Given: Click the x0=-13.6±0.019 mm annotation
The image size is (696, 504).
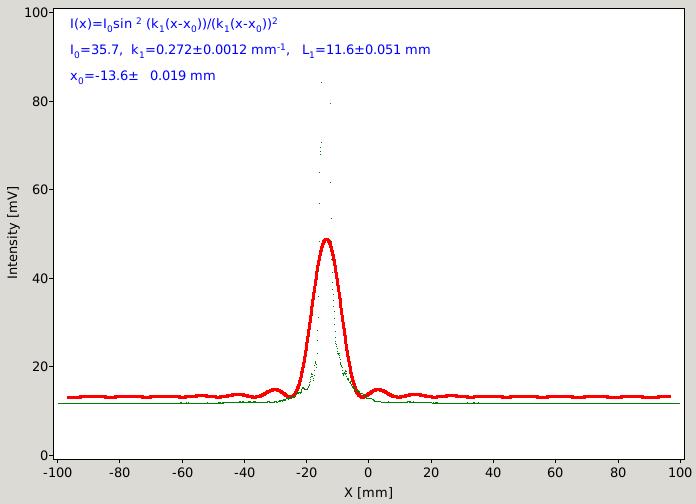Looking at the screenshot, I should tap(142, 76).
